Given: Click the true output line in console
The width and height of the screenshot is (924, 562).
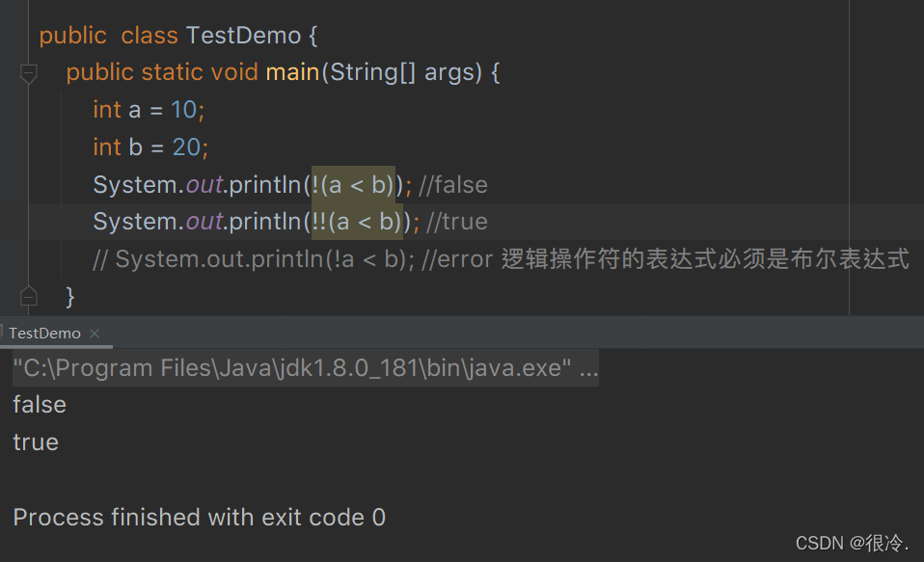Looking at the screenshot, I should (x=36, y=442).
